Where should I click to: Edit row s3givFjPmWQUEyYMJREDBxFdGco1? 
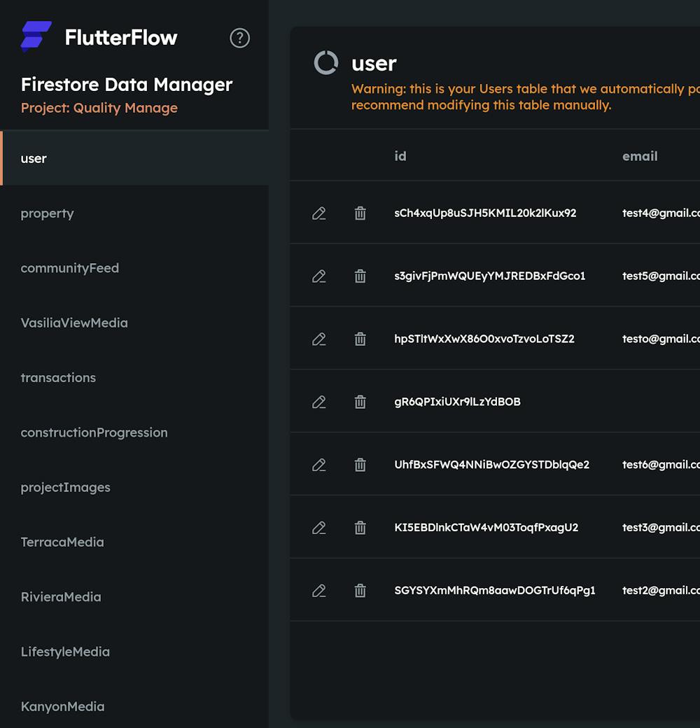point(319,276)
